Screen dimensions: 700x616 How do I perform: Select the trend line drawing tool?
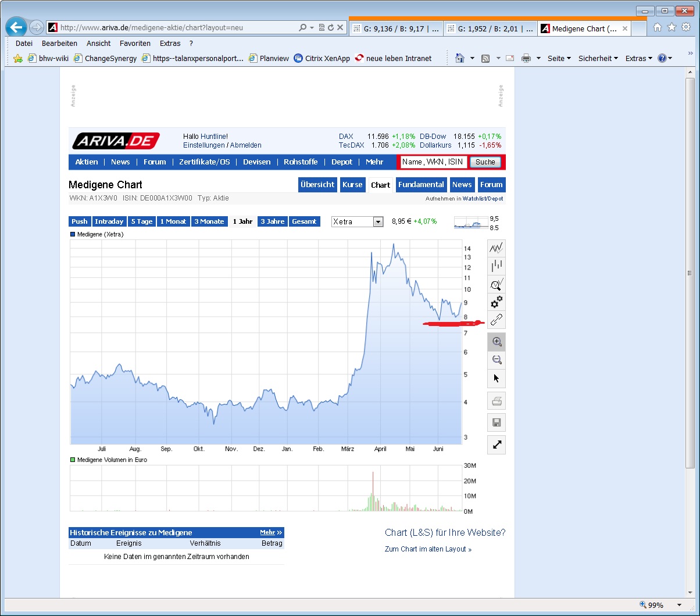[x=496, y=320]
